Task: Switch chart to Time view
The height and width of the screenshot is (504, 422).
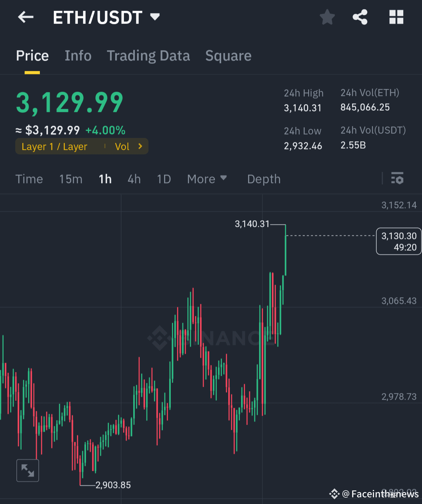Action: coord(29,179)
